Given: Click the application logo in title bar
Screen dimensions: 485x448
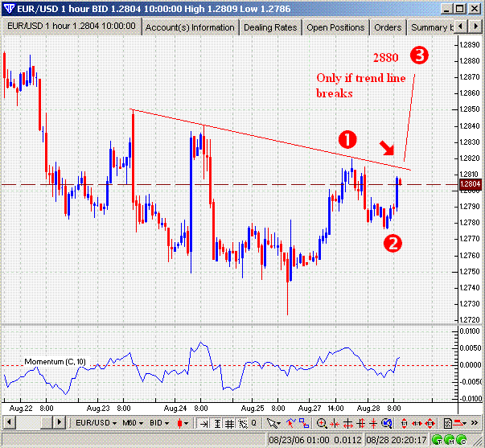Looking at the screenshot, I should pyautogui.click(x=9, y=8).
